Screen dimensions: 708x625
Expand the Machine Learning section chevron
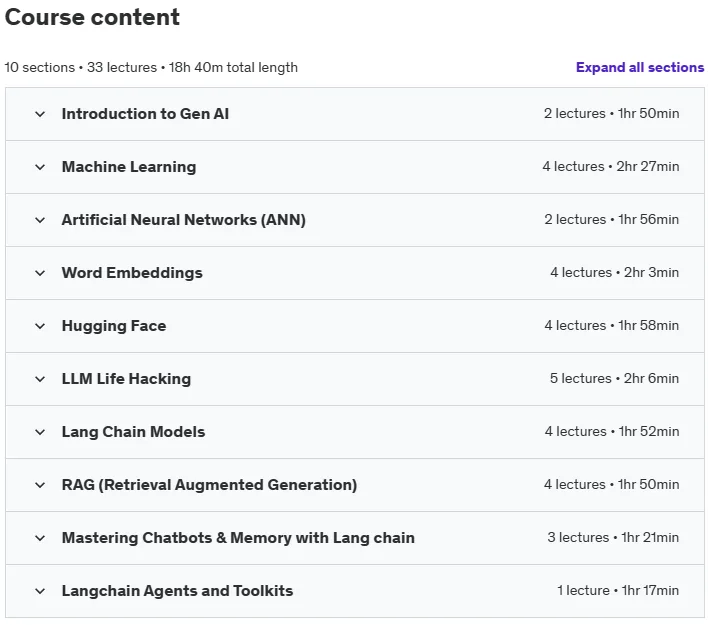tap(40, 167)
